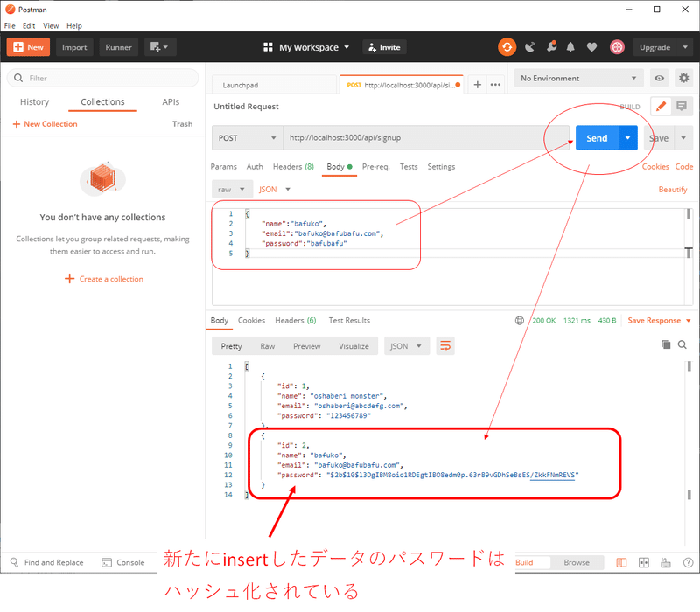Open the Import dialog
Viewport: 700px width, 612px height.
74,47
